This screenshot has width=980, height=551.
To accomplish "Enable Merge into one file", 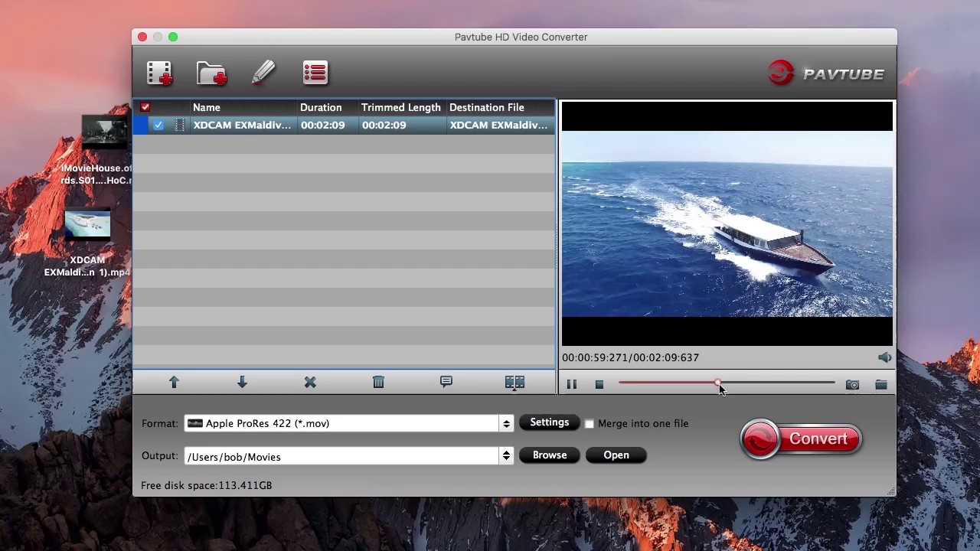I will pyautogui.click(x=589, y=423).
